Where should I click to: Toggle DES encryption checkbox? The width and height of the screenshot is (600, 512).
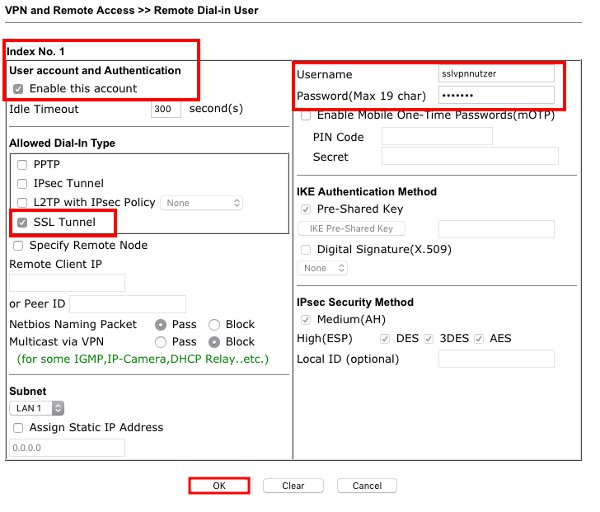pyautogui.click(x=385, y=339)
